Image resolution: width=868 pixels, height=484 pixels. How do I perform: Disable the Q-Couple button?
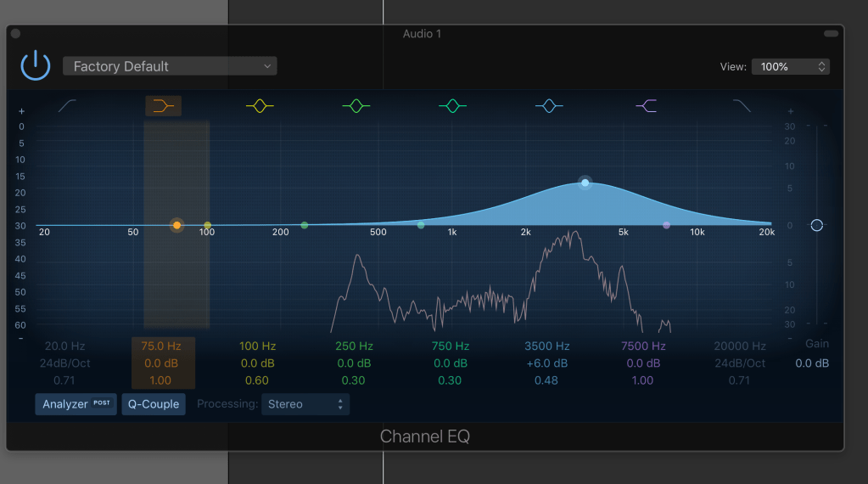(154, 404)
